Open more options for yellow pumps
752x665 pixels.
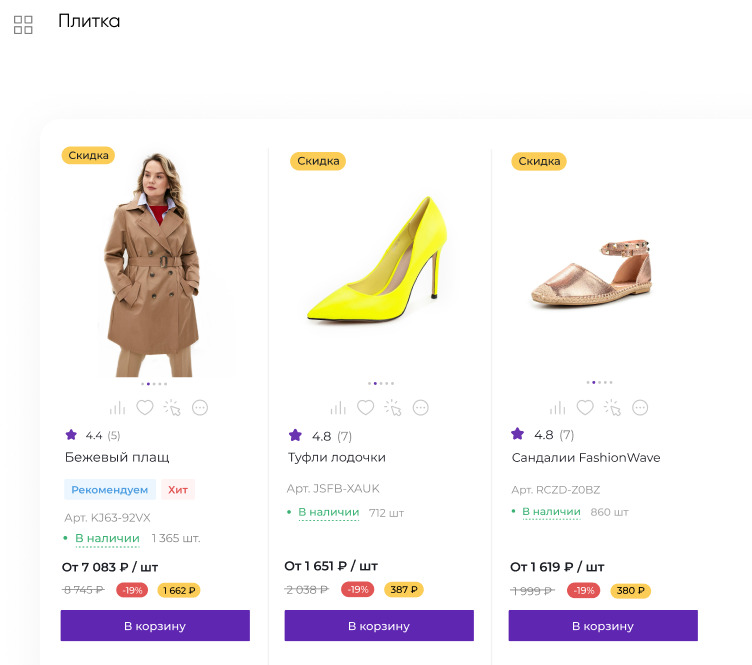point(421,408)
